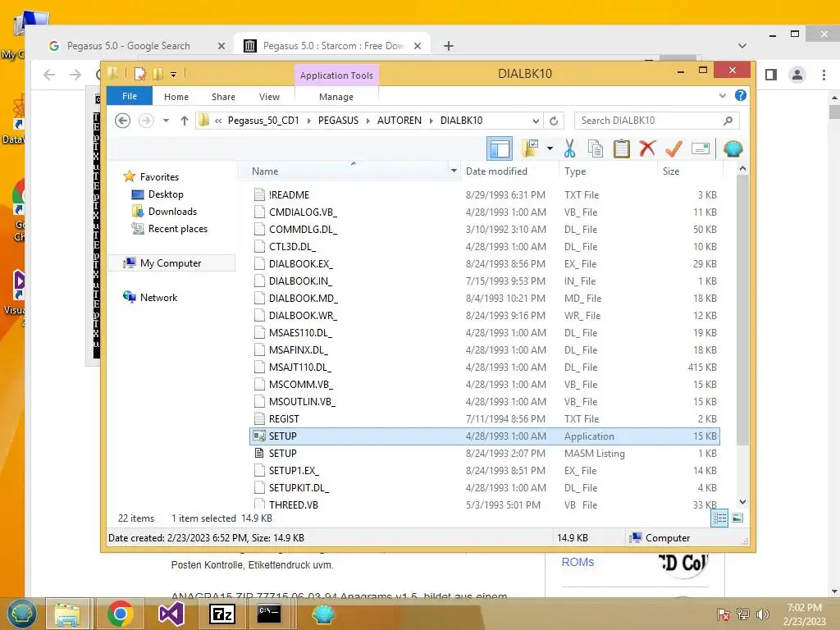840x630 pixels.
Task: Select the Application Tools contextual tab
Action: (336, 75)
